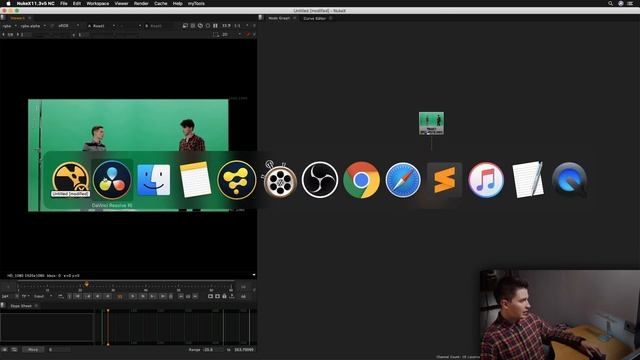This screenshot has width=640, height=360.
Task: Choose Sublime Text in the app switcher
Action: (x=444, y=180)
